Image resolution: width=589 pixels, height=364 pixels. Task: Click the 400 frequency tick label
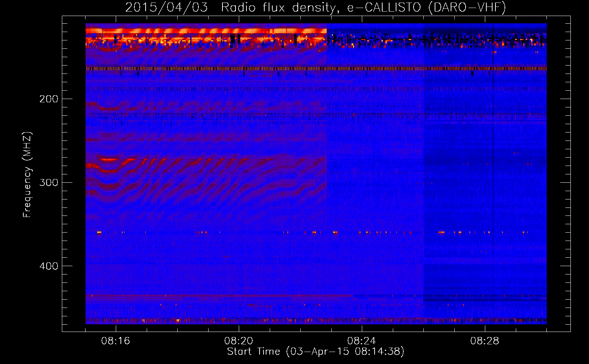point(49,266)
